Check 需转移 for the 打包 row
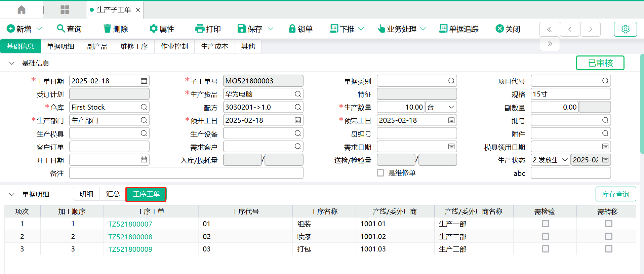Viewport: 644px width, 274px height. tap(609, 249)
